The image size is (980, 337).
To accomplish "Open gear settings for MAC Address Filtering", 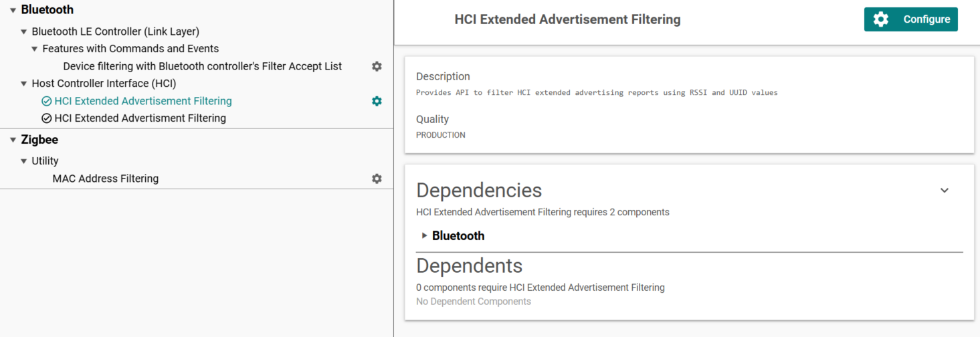I will tap(377, 179).
